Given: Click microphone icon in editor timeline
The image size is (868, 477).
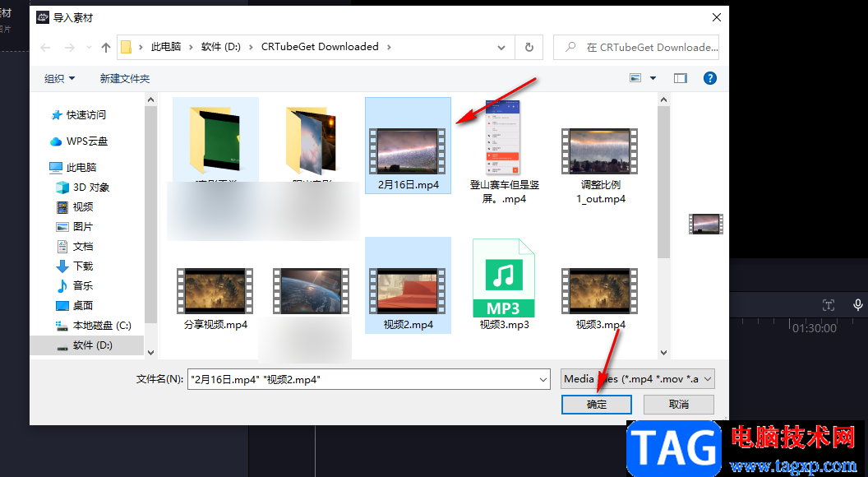Looking at the screenshot, I should coord(857,304).
